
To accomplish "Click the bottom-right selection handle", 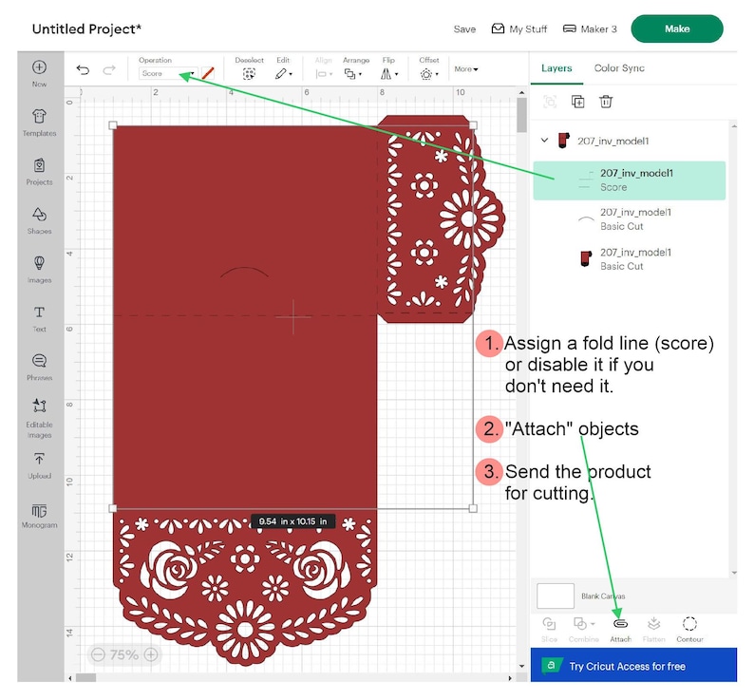I will [473, 508].
